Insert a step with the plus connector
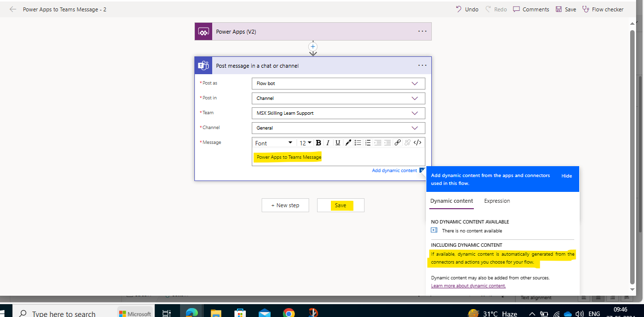Viewport: 644px width, 317px height. click(x=313, y=46)
